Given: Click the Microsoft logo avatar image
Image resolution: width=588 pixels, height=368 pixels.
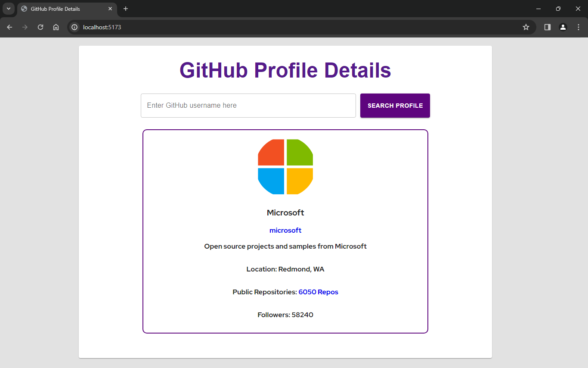Looking at the screenshot, I should click(285, 167).
